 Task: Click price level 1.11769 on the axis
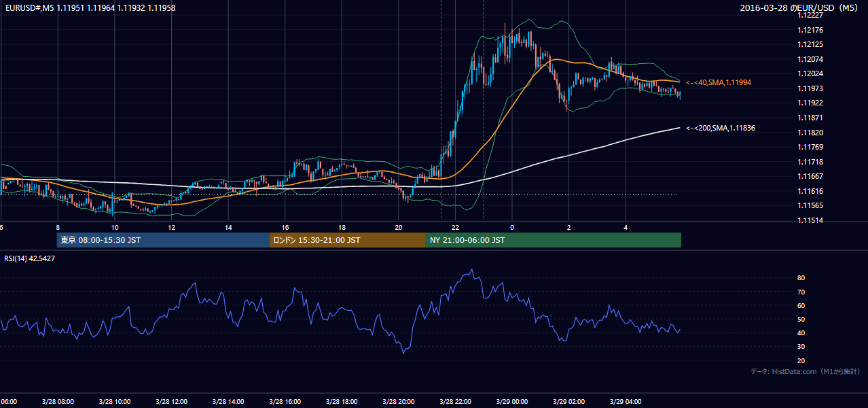tap(811, 147)
